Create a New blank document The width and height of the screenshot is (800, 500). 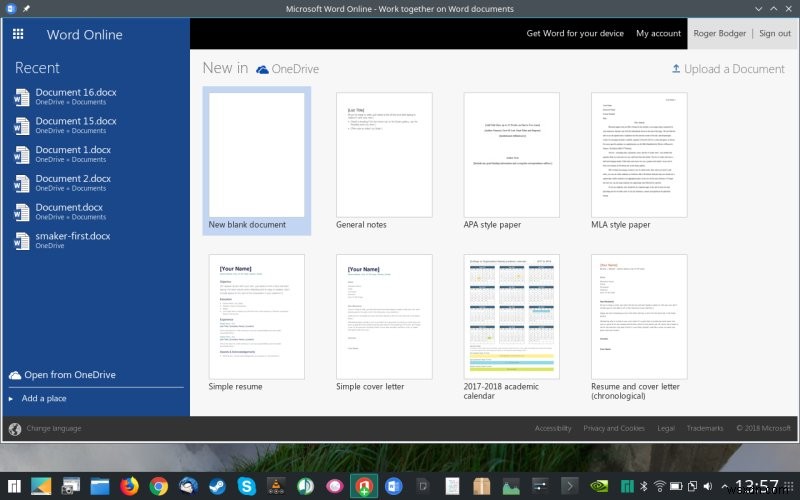click(x=257, y=161)
